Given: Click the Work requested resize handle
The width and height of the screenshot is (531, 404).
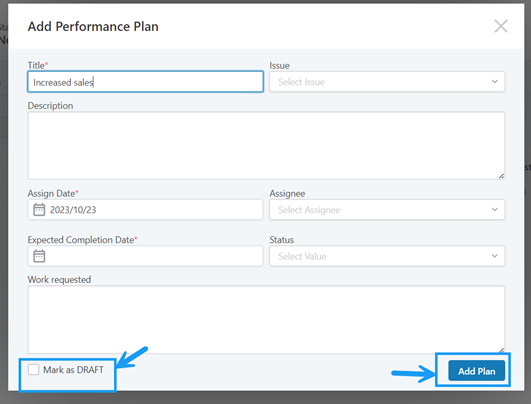Looking at the screenshot, I should point(501,350).
